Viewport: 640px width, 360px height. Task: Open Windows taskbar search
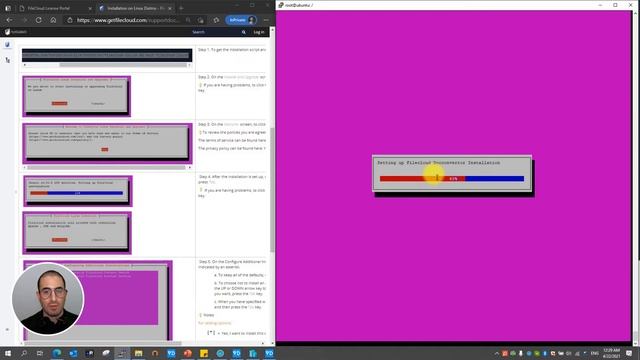pyautogui.click(x=24, y=353)
